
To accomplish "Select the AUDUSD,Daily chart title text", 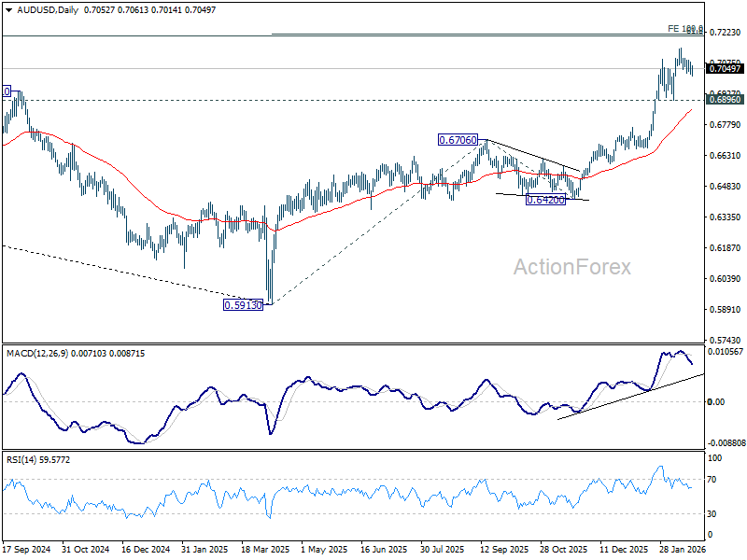I will [x=48, y=10].
